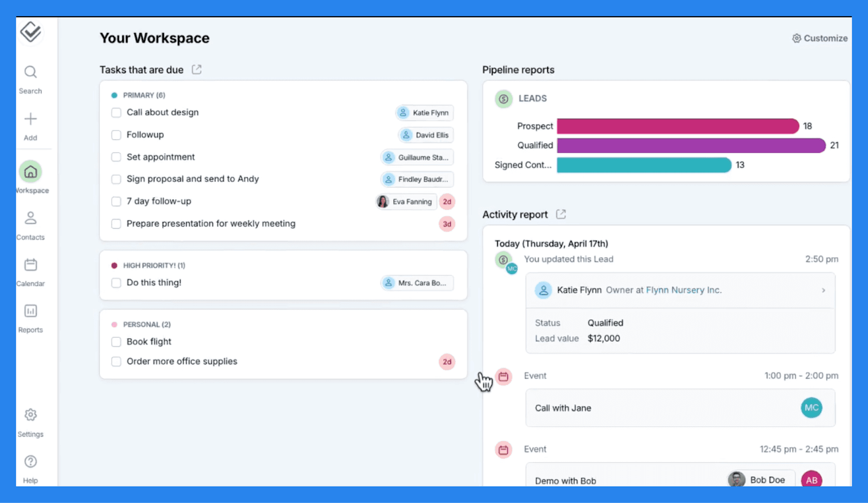Open Activity report external link icon
This screenshot has width=868, height=503.
point(561,214)
